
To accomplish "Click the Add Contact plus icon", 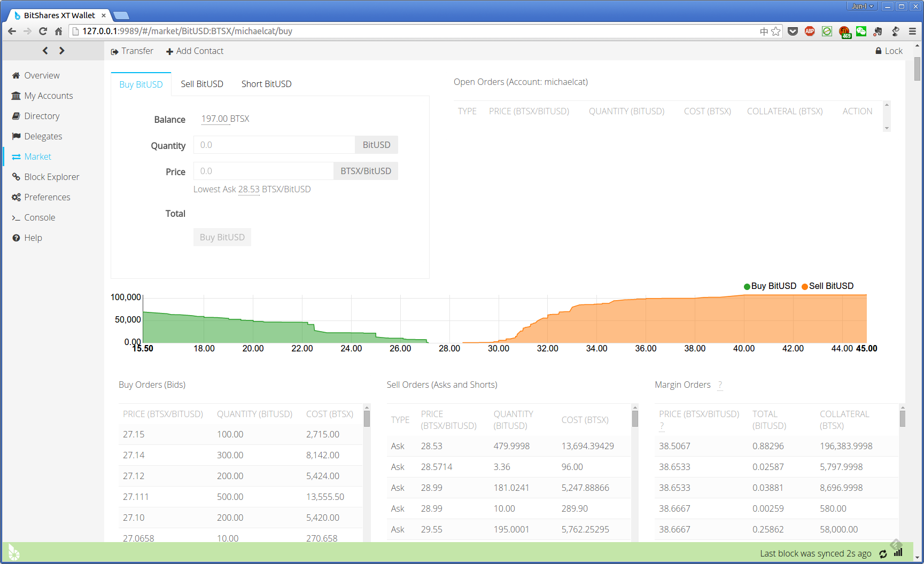I will pyautogui.click(x=169, y=52).
